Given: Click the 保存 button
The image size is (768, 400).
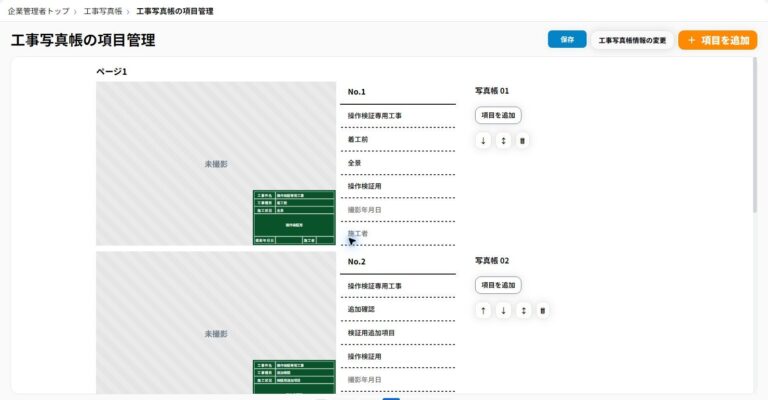Looking at the screenshot, I should pyautogui.click(x=567, y=39).
